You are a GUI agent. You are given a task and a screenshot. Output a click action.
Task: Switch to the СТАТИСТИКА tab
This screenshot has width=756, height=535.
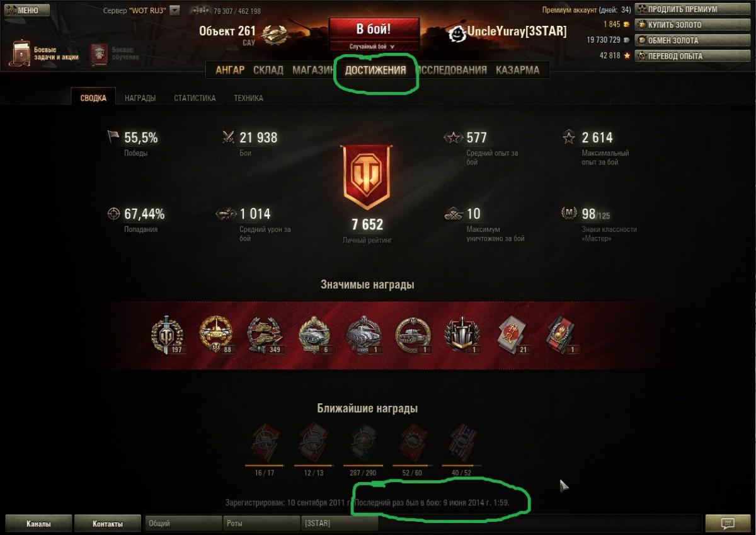(x=195, y=98)
